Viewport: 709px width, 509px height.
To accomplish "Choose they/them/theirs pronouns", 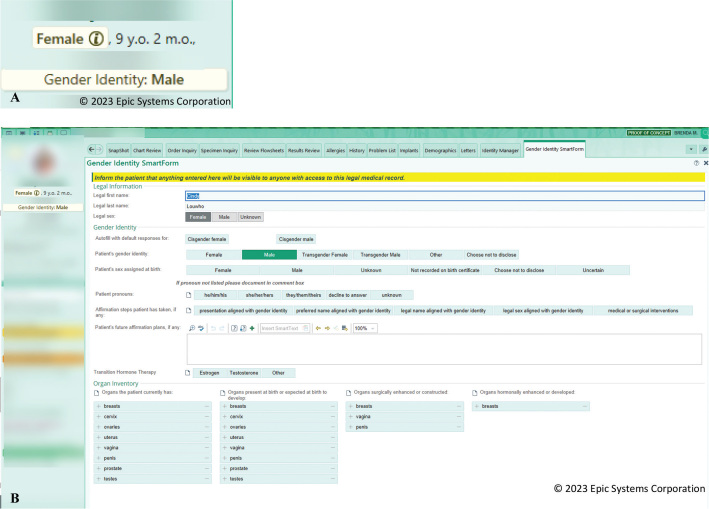I will 303,295.
